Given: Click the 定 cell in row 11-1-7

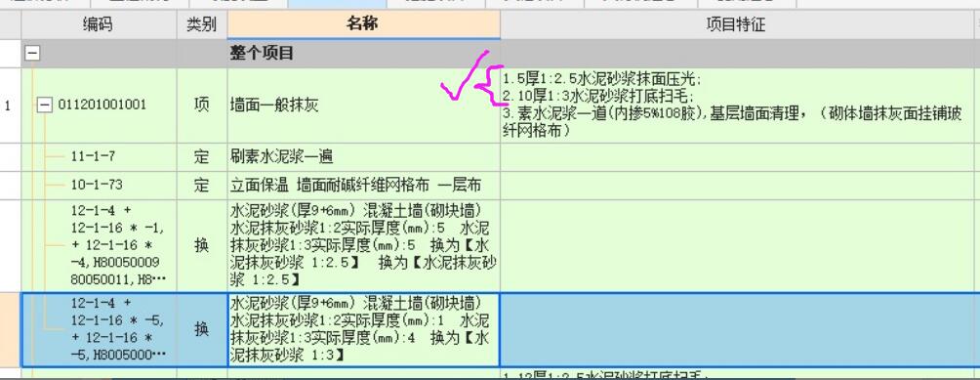Looking at the screenshot, I should point(201,157).
